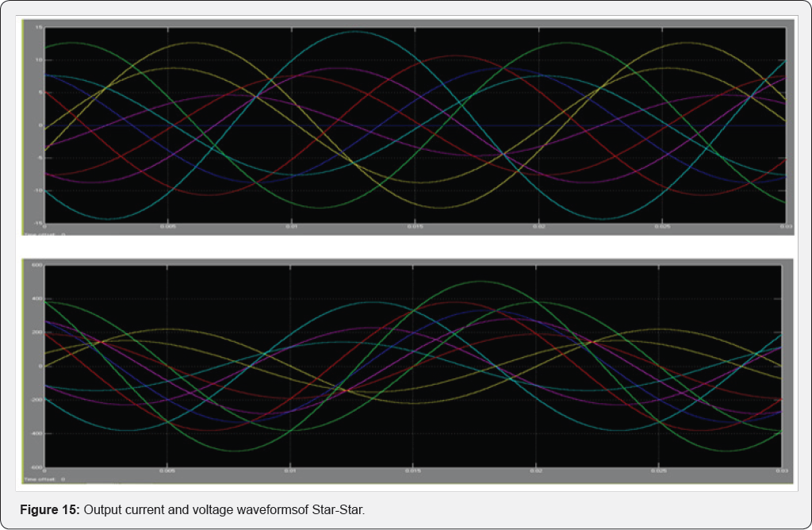Click the -200 label on lower plot's y-axis

[36, 400]
